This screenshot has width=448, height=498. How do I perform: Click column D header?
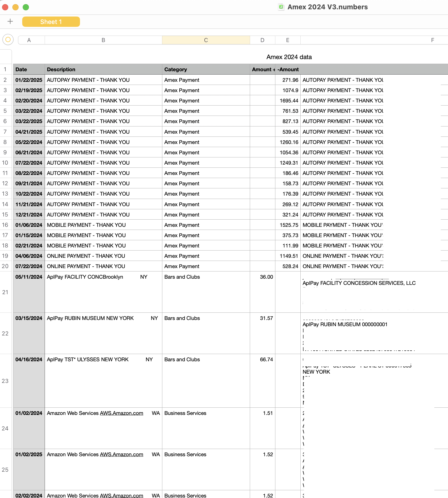(262, 40)
